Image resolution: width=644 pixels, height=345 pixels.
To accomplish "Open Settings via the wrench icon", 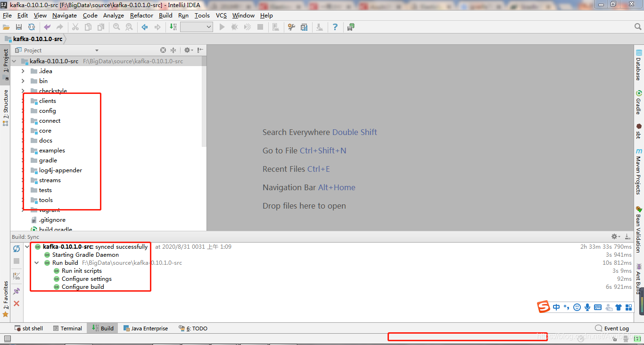I will point(291,27).
